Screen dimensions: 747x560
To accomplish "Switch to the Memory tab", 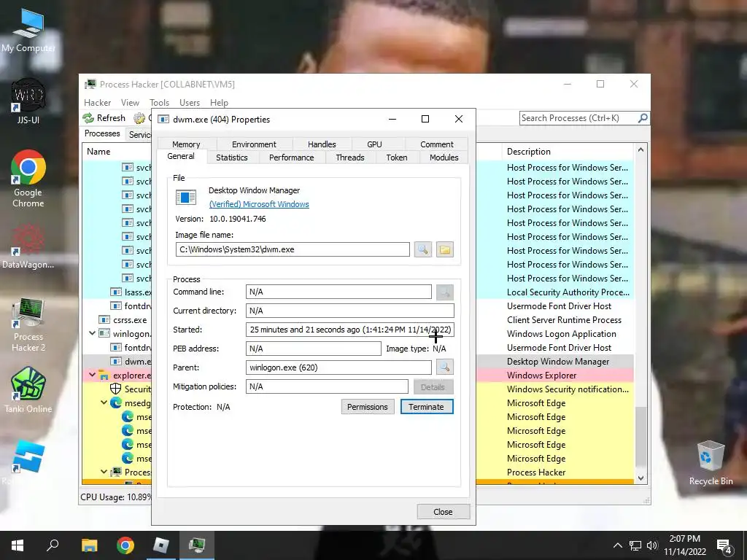I will click(186, 144).
